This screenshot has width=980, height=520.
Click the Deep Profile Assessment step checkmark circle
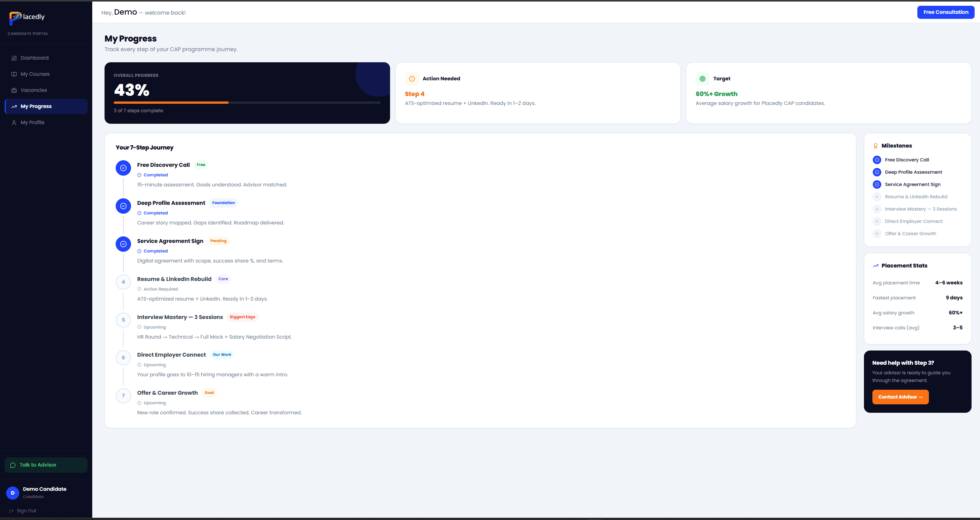[x=123, y=206]
